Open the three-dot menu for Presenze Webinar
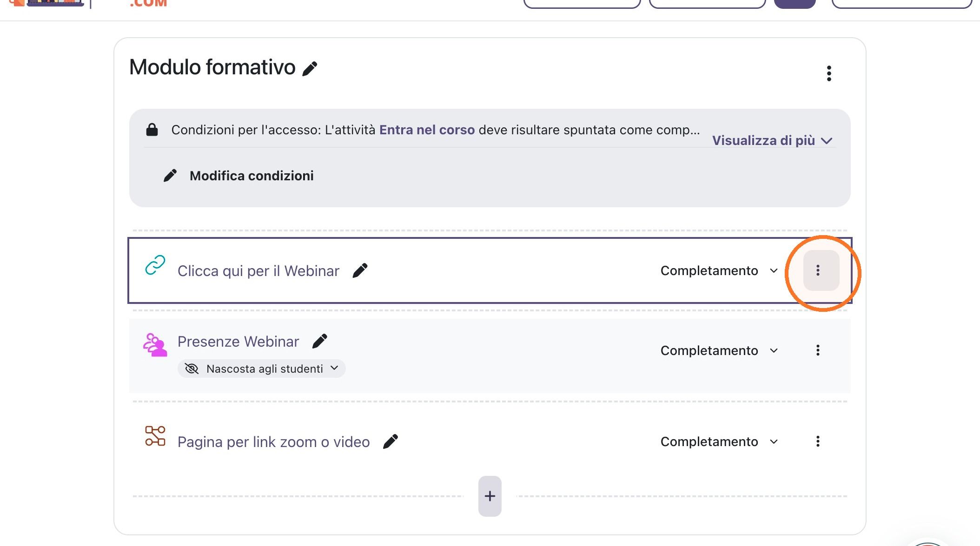Screen dimensions: 980x546 click(x=818, y=350)
